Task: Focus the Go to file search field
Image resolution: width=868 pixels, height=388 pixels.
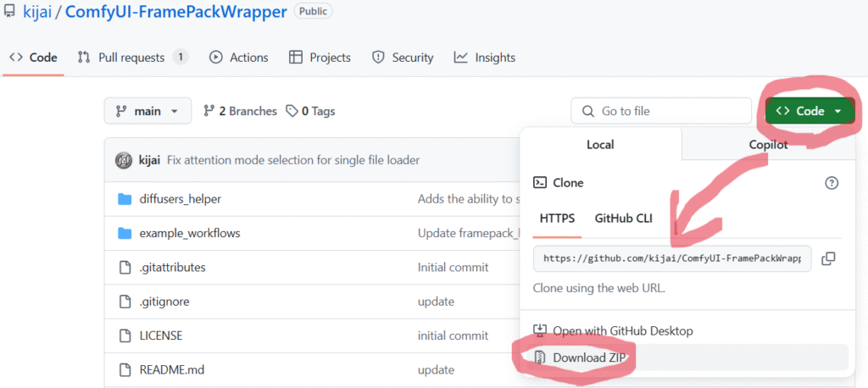Action: click(661, 111)
